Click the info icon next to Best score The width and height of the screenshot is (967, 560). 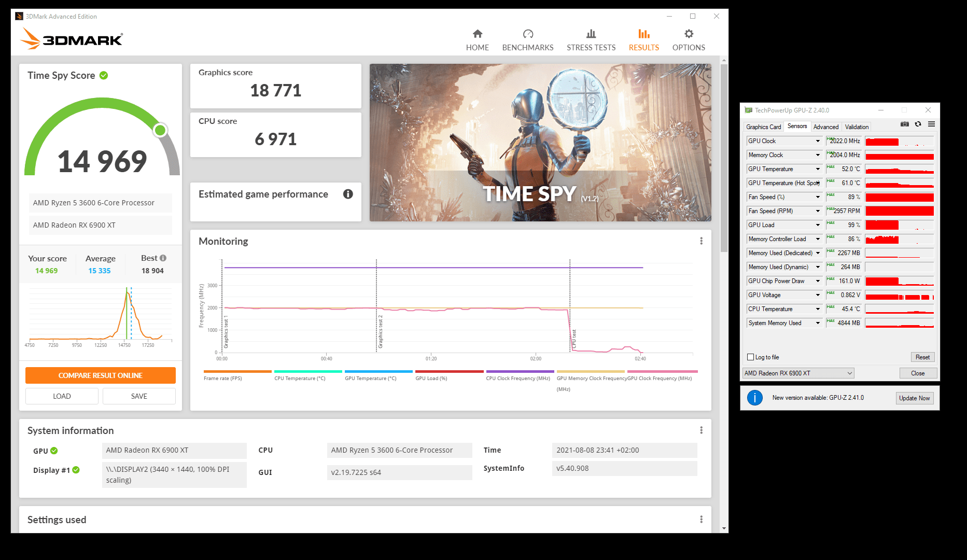[x=163, y=258]
